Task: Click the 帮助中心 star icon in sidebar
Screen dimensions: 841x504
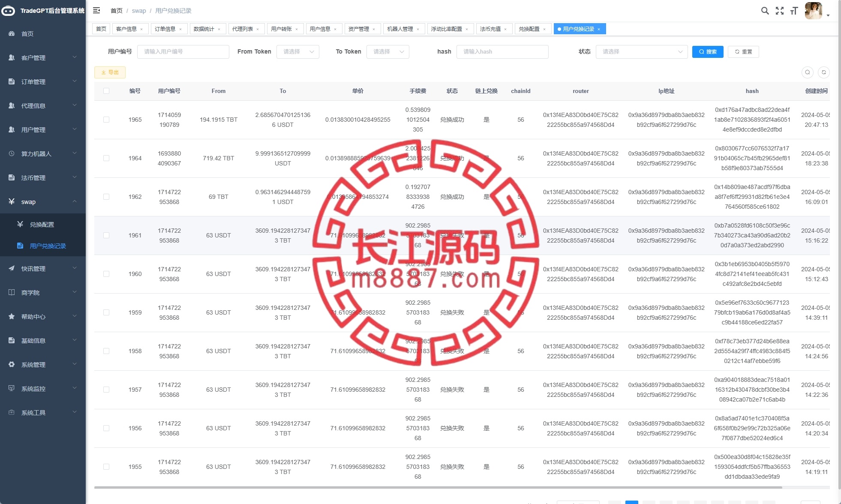Action: point(12,316)
